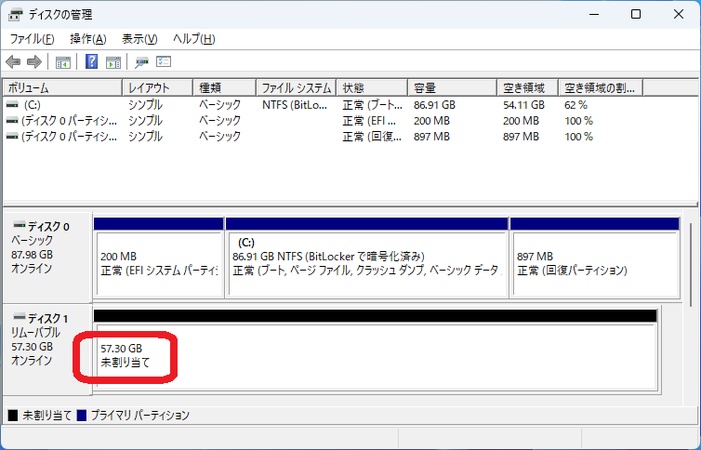Sort by the 種類 column header
The width and height of the screenshot is (701, 450).
[224, 88]
